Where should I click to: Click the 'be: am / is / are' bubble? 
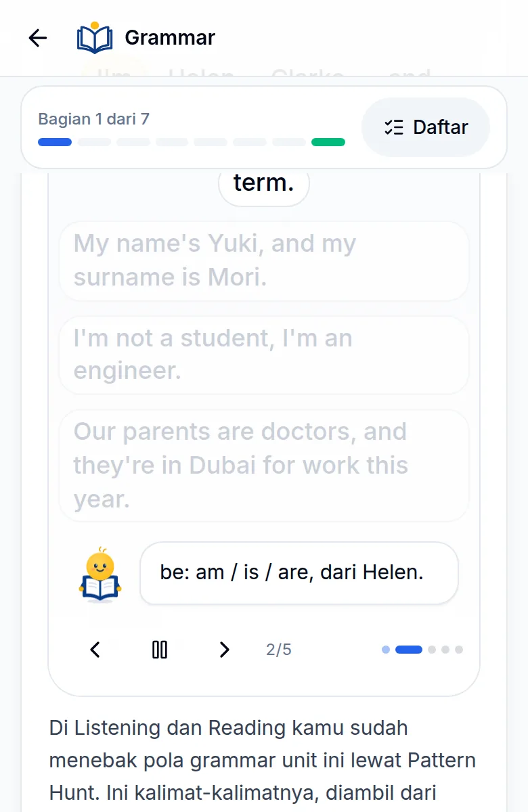(299, 572)
